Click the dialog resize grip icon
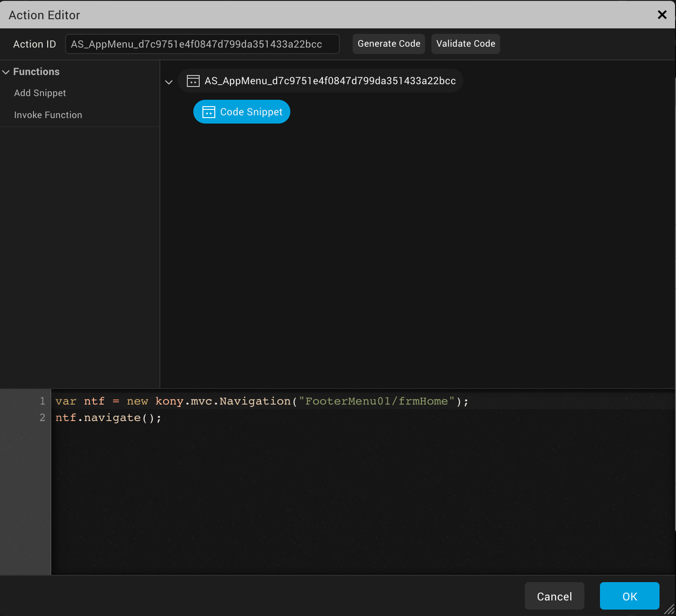The image size is (676, 616). point(669,609)
